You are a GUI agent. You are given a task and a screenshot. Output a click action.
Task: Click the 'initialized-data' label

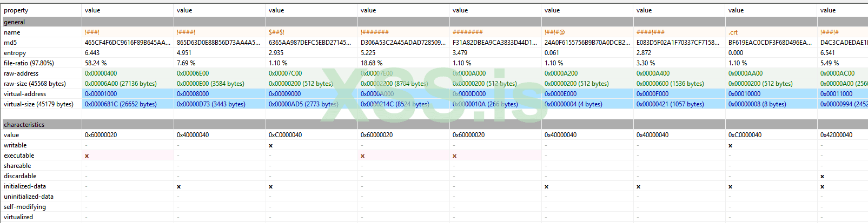pyautogui.click(x=25, y=186)
